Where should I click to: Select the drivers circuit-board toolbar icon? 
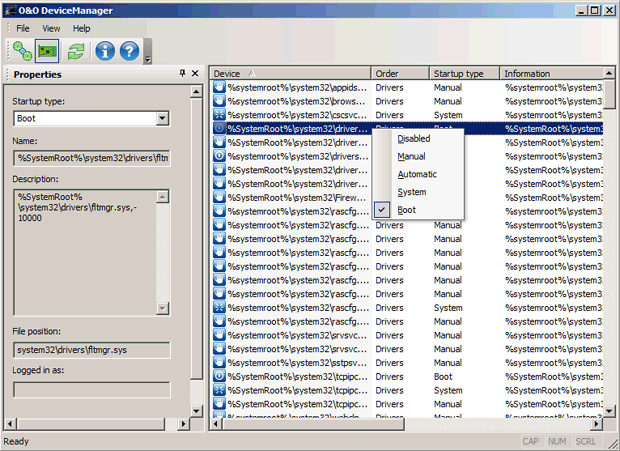[x=47, y=51]
